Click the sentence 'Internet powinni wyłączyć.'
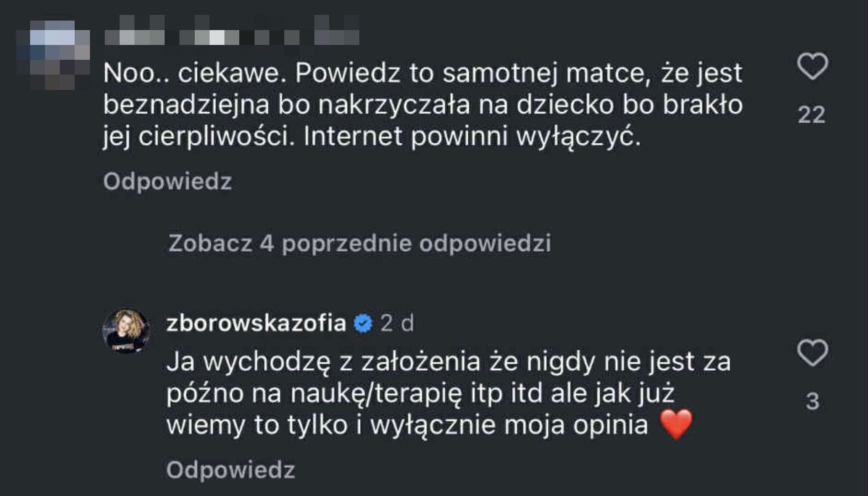This screenshot has height=496, width=868. (472, 137)
